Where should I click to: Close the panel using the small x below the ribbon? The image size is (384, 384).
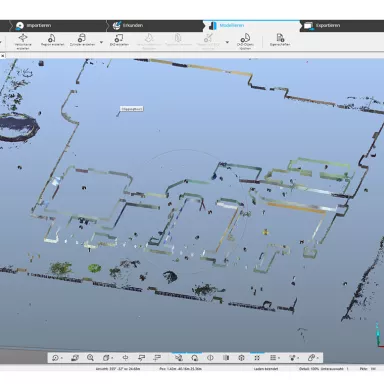(2, 56)
